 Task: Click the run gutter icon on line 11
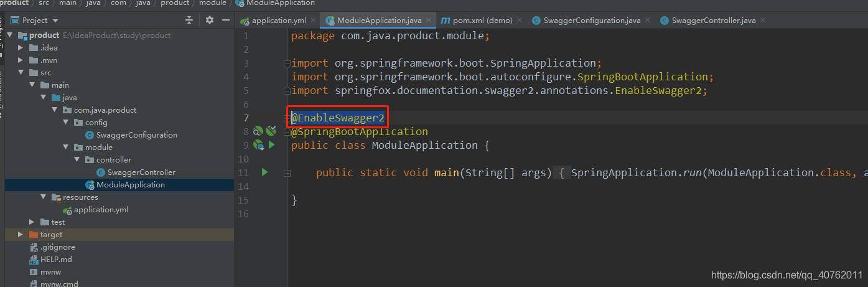[264, 172]
